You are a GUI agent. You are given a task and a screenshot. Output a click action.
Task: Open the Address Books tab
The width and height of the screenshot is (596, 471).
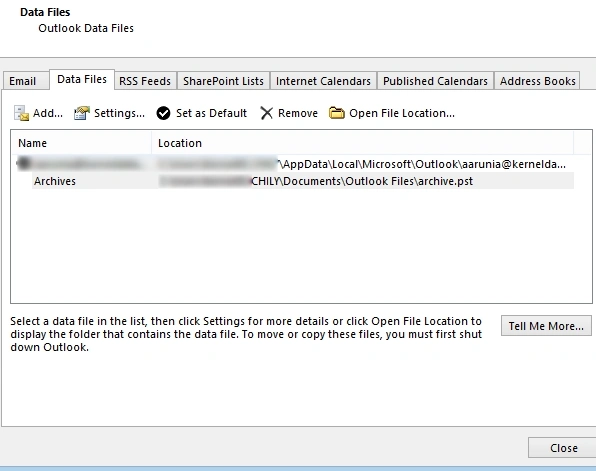pyautogui.click(x=537, y=81)
